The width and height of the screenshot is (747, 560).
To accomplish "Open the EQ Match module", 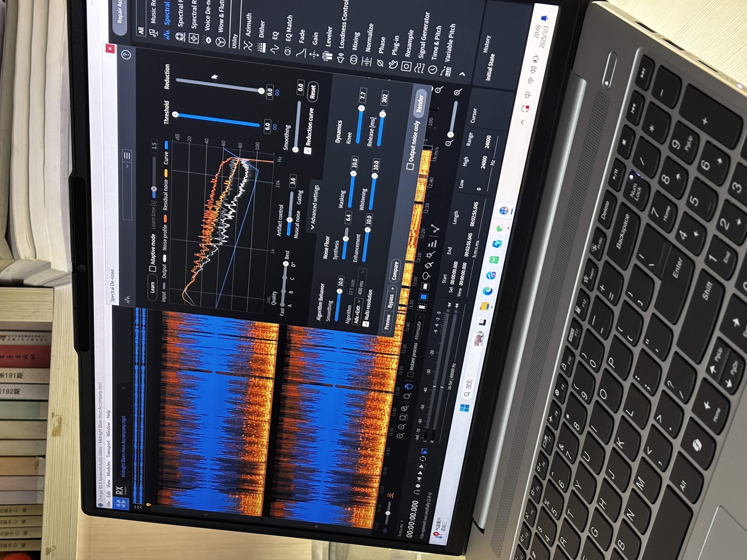I will pyautogui.click(x=289, y=29).
